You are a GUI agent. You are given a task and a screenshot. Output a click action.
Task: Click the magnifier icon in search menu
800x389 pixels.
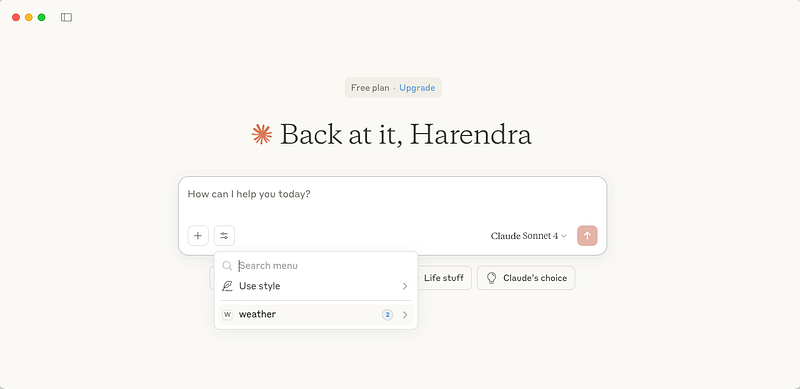point(227,265)
